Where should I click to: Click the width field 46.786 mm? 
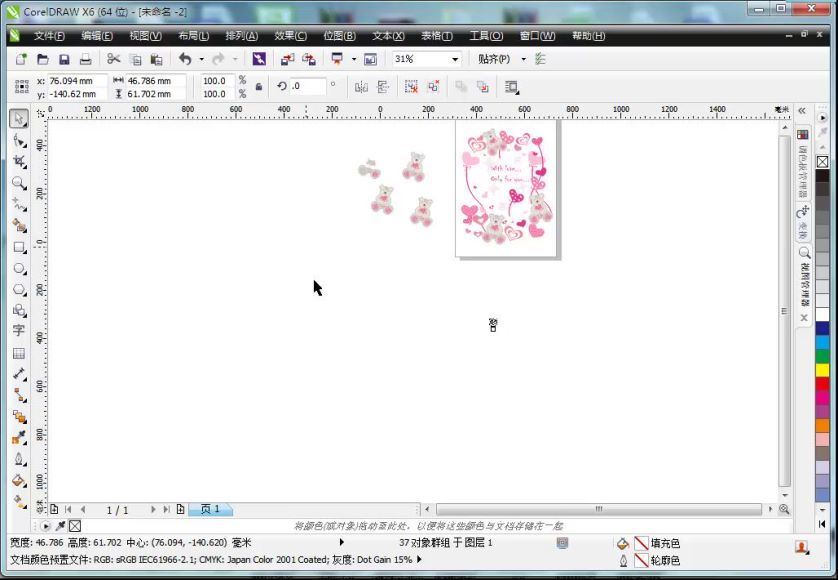pos(156,81)
